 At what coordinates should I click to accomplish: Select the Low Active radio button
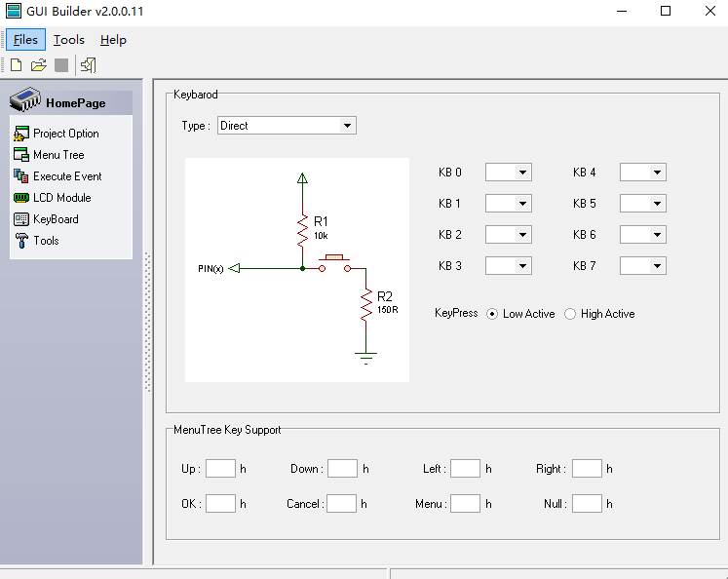tap(492, 314)
